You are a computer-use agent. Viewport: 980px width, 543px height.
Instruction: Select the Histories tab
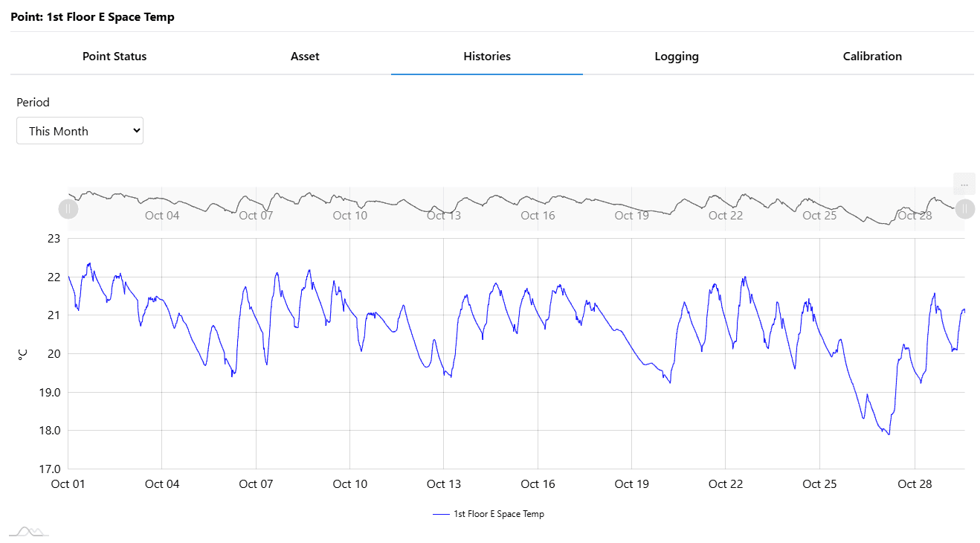tap(487, 57)
